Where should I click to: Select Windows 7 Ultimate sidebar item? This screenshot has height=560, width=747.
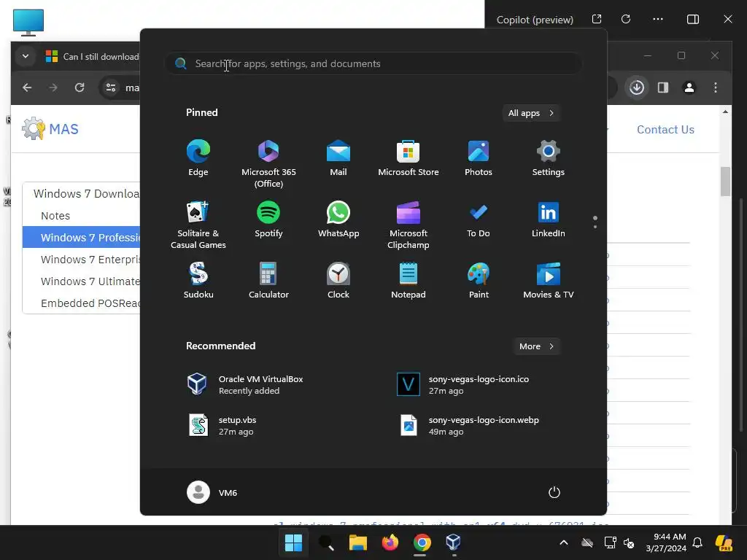click(82, 281)
